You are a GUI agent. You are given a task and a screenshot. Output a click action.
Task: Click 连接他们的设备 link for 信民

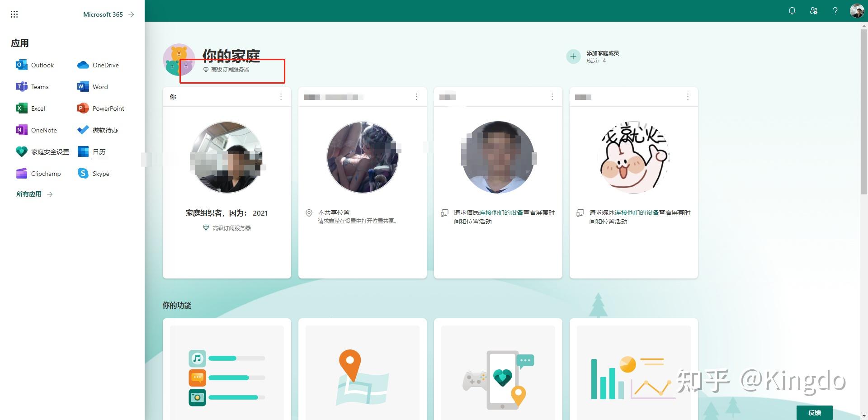point(501,212)
